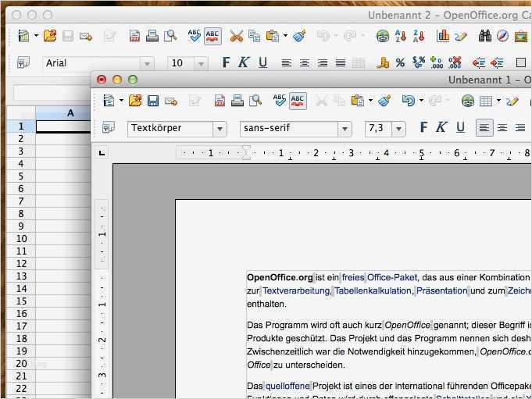This screenshot has height=399, width=532.
Task: Apply currency format in Calc
Action: (x=383, y=62)
